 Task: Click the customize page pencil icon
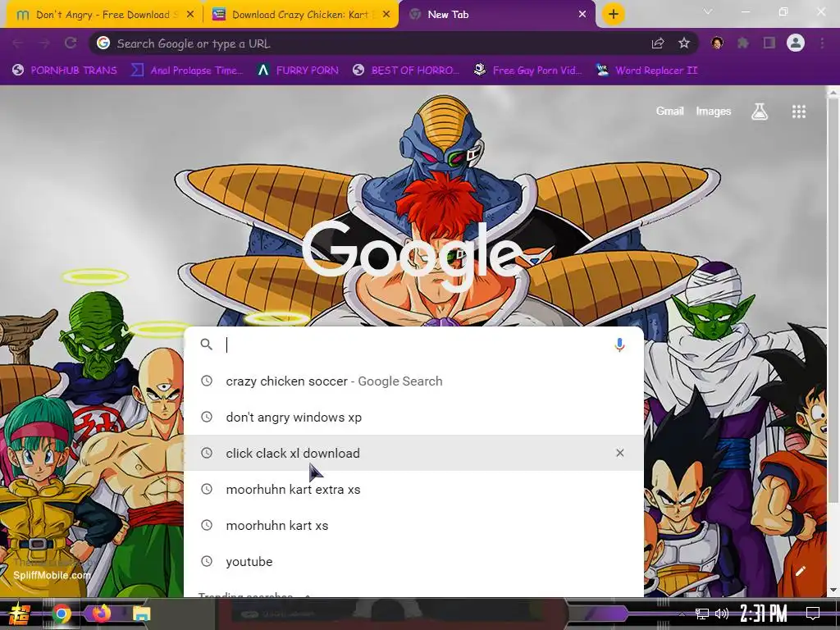[x=801, y=571]
